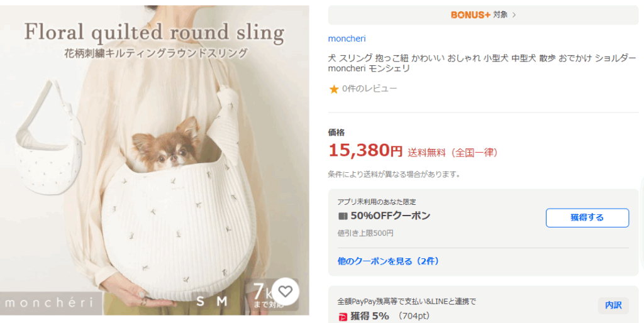The image size is (644, 323).
Task: Click the S M size label
Action: click(x=211, y=301)
